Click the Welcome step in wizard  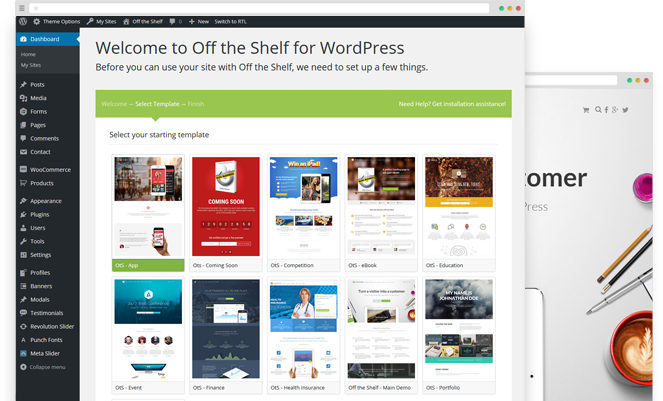click(114, 104)
